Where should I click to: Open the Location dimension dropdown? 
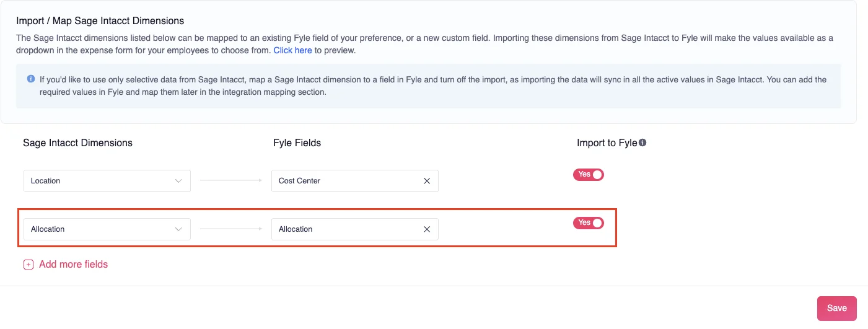click(x=107, y=181)
